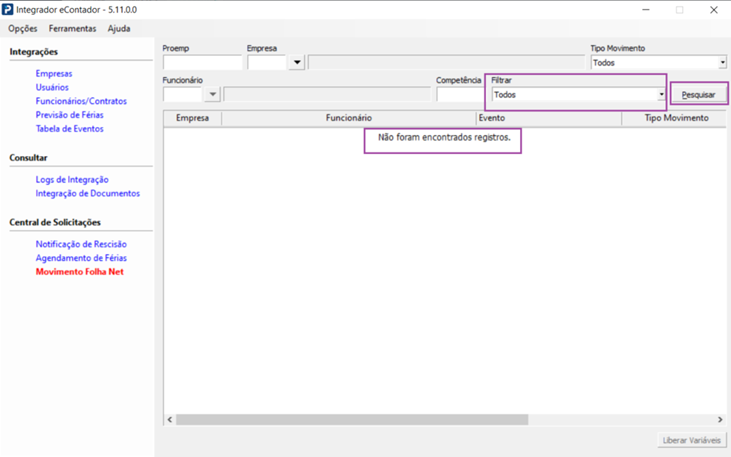Expand the Empresa dropdown arrow
The height and width of the screenshot is (457, 731).
point(296,63)
